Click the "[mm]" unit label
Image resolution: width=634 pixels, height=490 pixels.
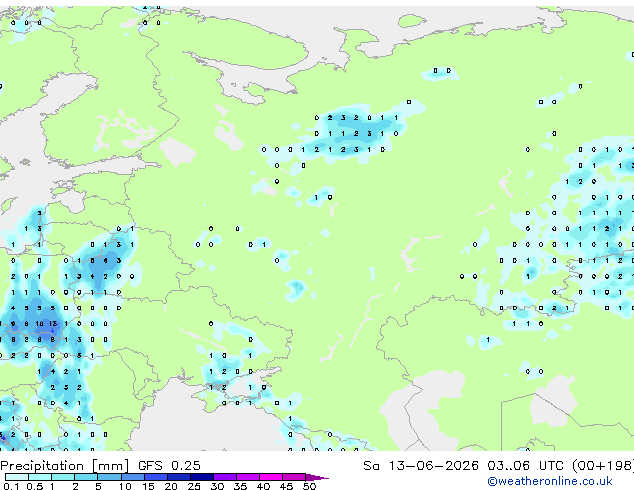(x=110, y=466)
